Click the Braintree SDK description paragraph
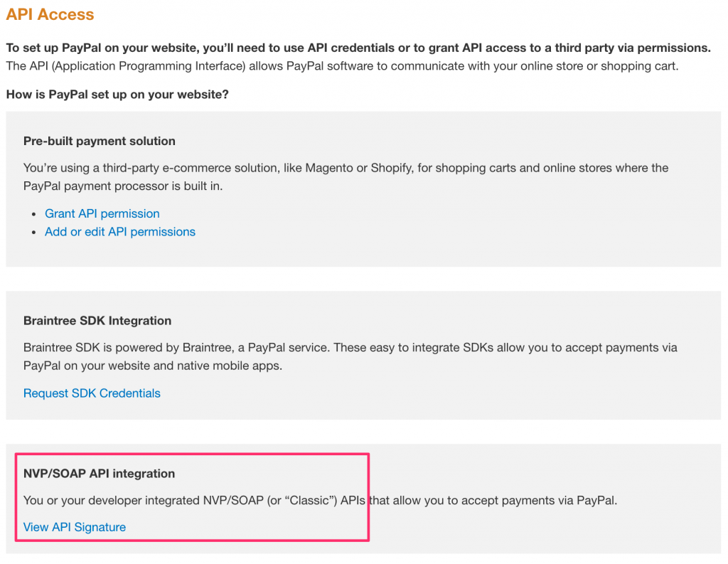 pos(348,356)
